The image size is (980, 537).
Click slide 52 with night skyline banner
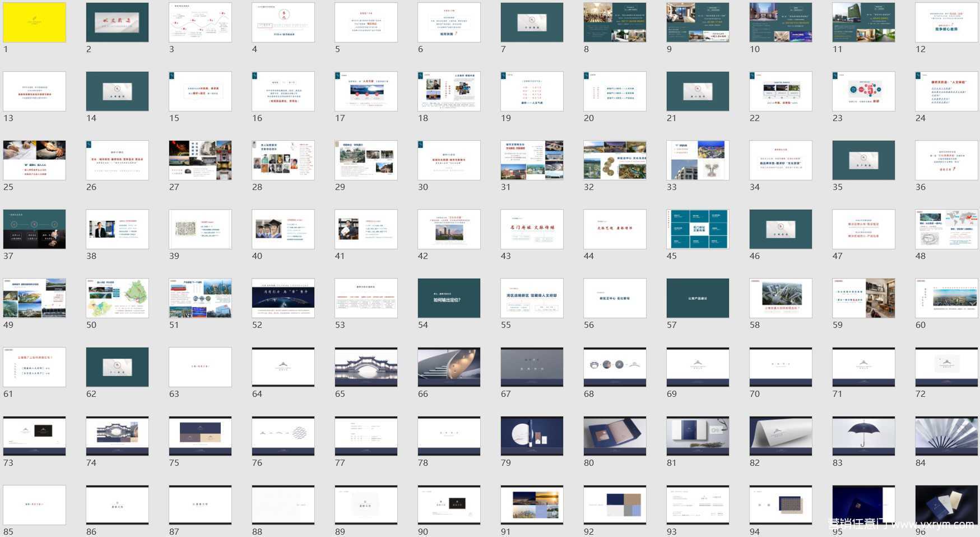tap(283, 298)
